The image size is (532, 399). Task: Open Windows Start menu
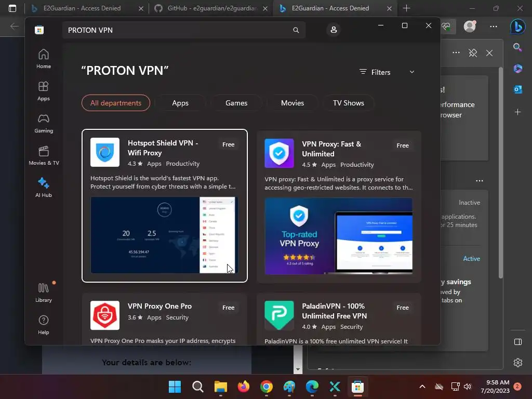click(x=175, y=387)
